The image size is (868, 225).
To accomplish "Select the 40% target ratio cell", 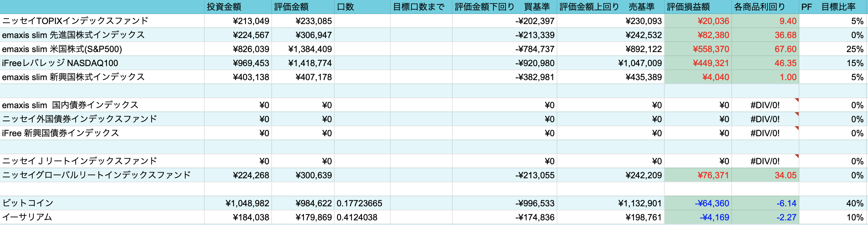I will [x=833, y=203].
